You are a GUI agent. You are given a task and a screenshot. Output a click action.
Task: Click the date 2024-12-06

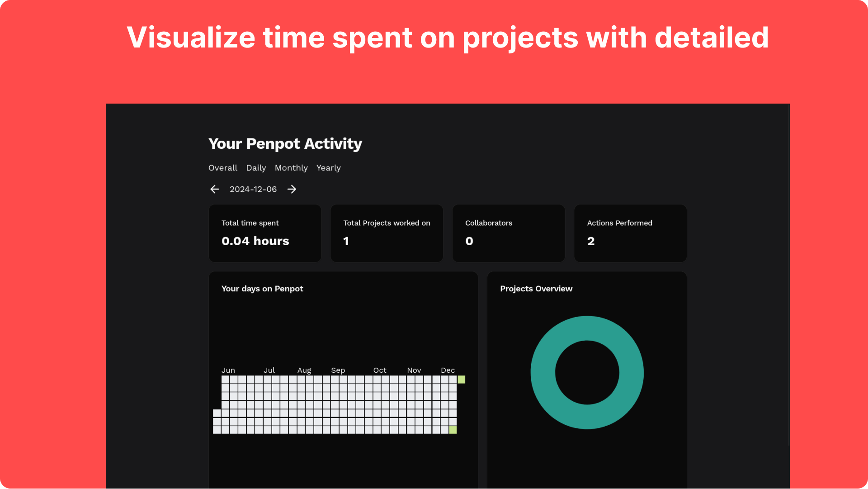pyautogui.click(x=253, y=189)
